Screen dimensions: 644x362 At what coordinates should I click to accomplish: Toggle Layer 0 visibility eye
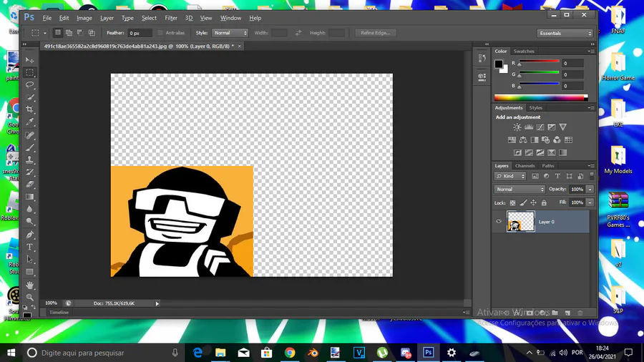point(499,221)
